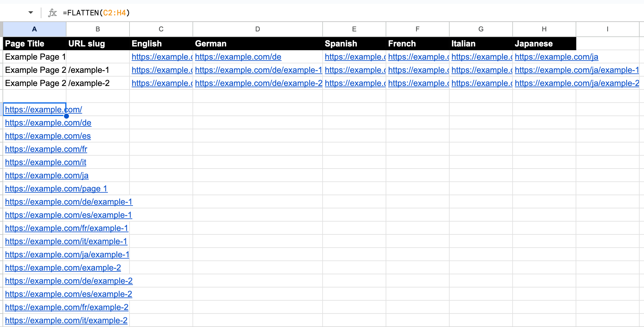Click the https://example.com/it/example-2 link
Image resolution: width=644 pixels, height=327 pixels.
coord(66,320)
